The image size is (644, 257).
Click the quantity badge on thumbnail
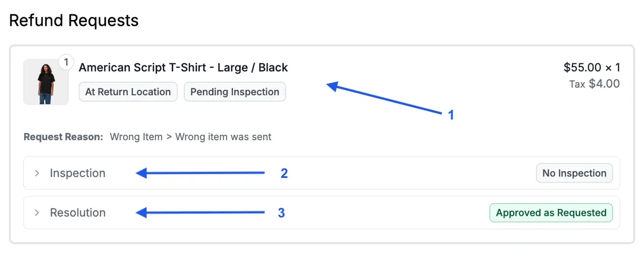tap(66, 62)
